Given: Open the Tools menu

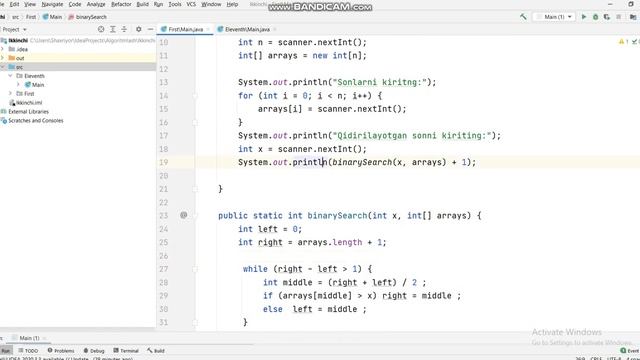Looking at the screenshot, I should 175,4.
